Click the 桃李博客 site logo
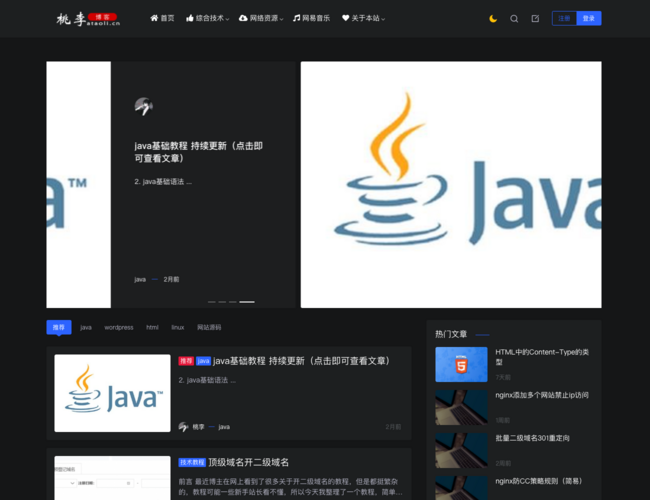 [88, 19]
